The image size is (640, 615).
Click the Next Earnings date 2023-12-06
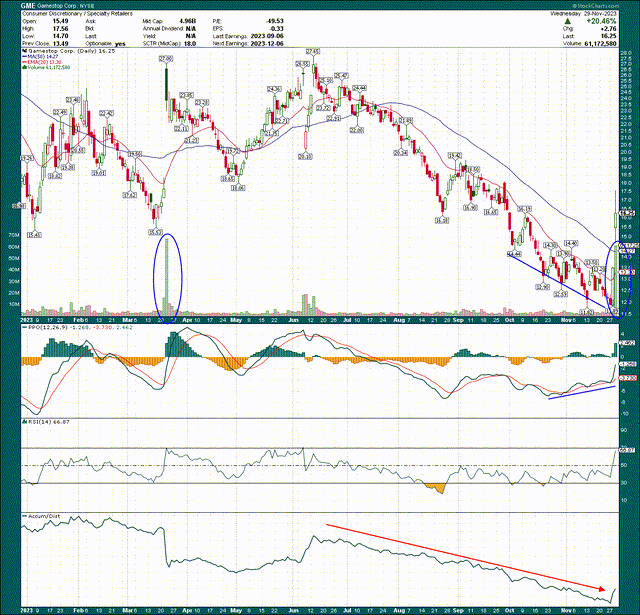(267, 43)
